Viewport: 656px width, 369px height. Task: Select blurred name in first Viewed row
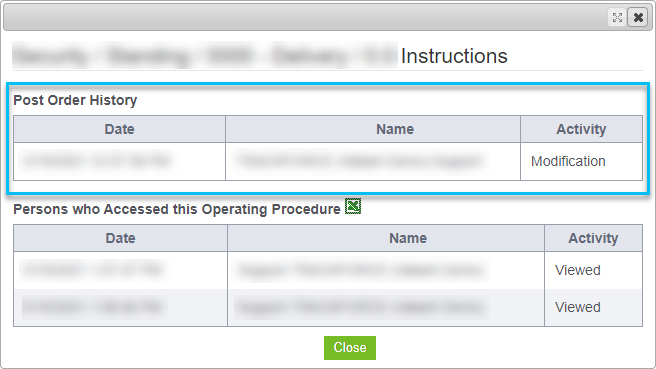click(362, 270)
